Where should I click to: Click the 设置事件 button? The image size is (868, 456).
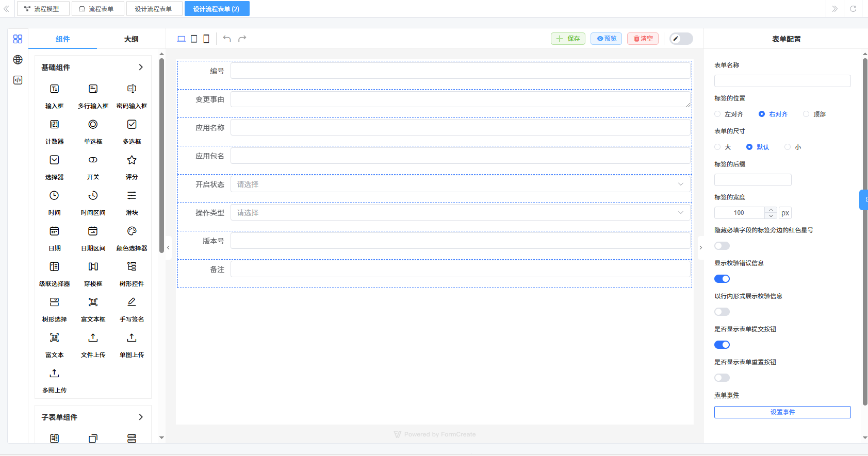[x=782, y=412]
